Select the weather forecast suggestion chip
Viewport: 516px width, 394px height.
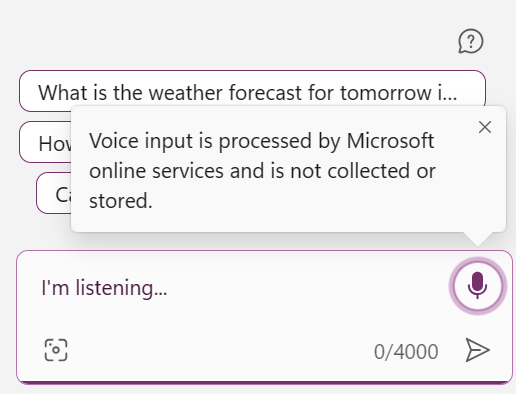tap(252, 91)
